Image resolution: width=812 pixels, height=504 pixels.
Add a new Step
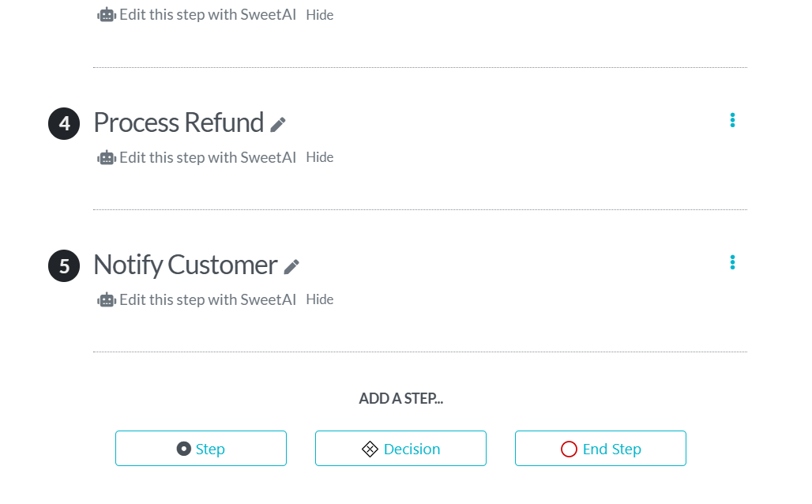[201, 449]
